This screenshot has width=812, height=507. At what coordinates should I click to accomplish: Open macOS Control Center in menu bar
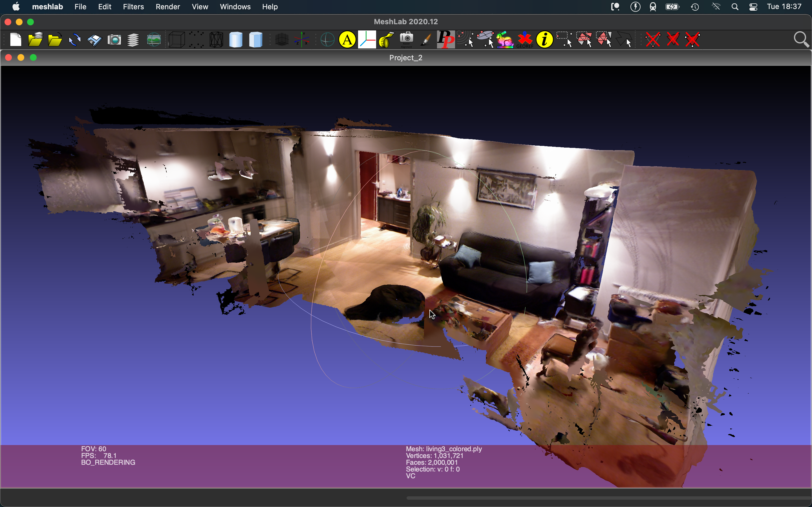pos(753,7)
